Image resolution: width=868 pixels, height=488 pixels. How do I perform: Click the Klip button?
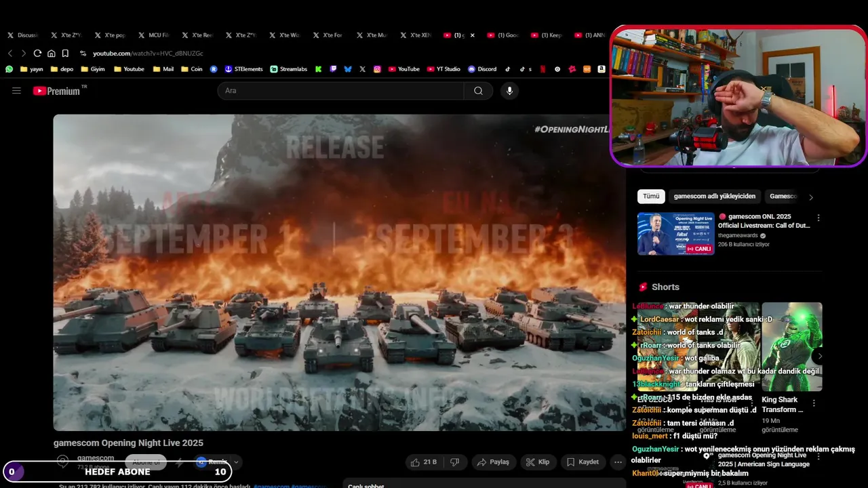(538, 462)
